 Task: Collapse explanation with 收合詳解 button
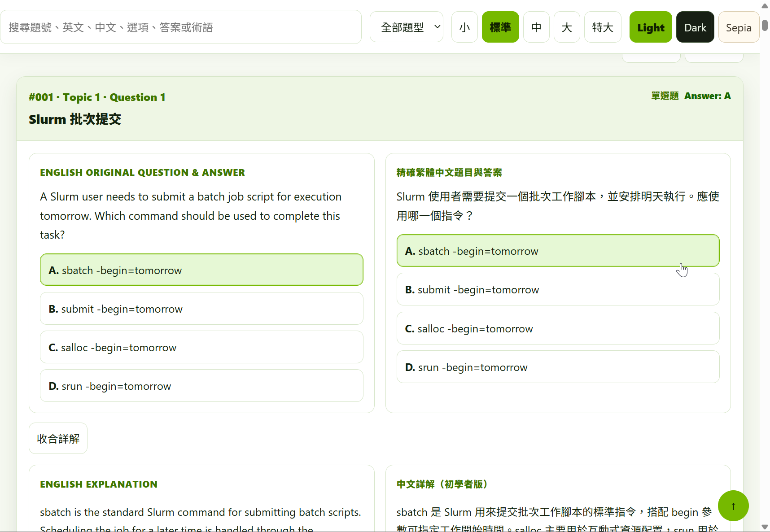point(58,438)
